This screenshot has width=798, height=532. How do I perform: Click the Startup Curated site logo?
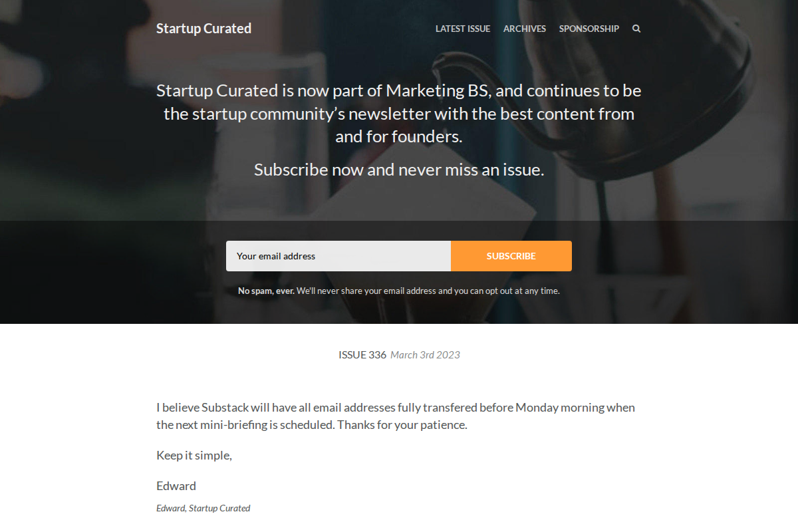(203, 28)
